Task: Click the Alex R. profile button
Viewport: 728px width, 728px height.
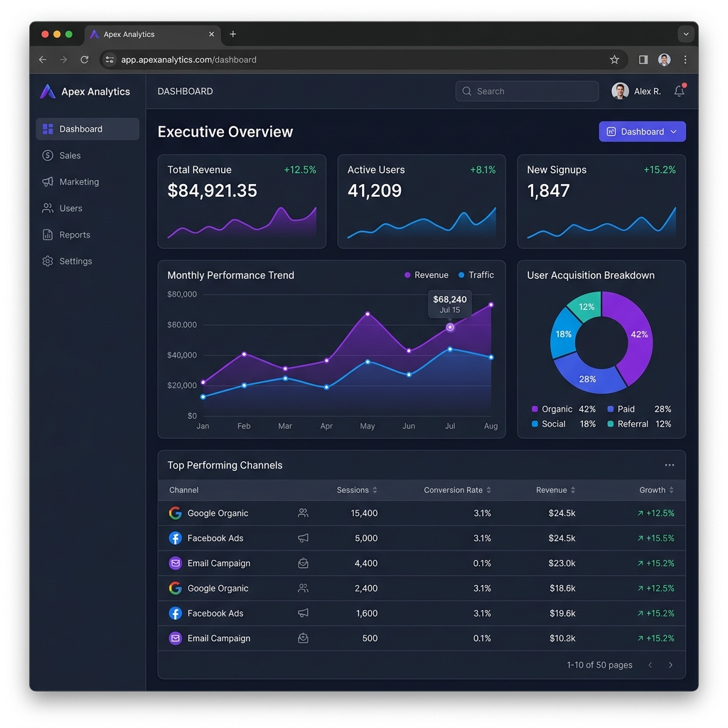Action: 636,91
